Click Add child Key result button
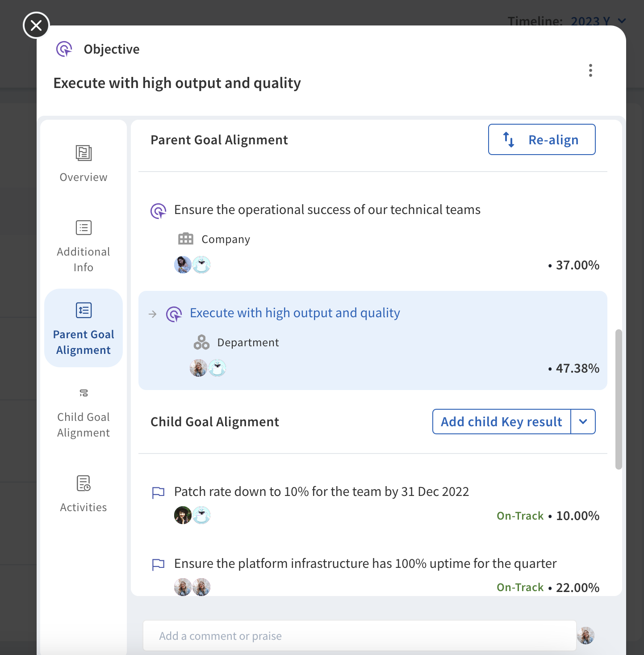The image size is (644, 655). click(501, 422)
